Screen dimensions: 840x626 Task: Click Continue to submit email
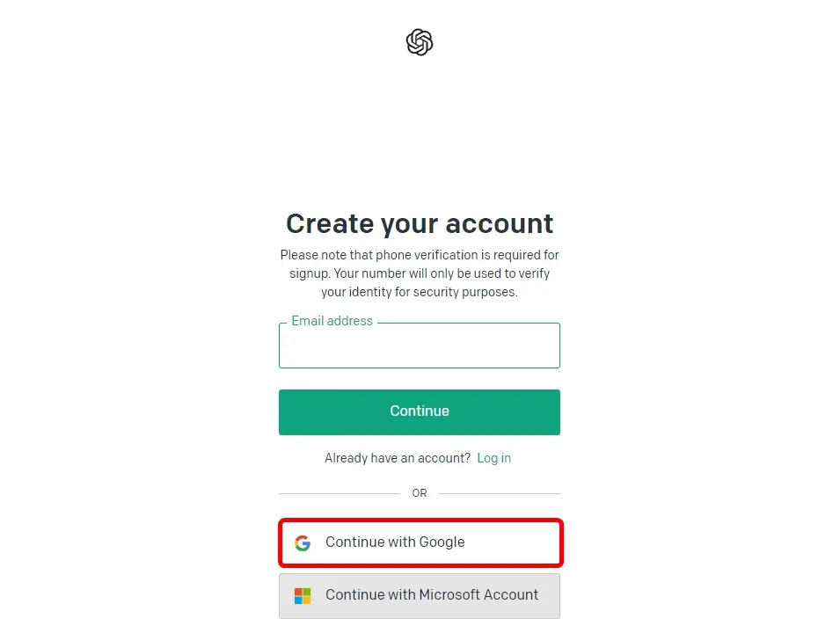pyautogui.click(x=420, y=411)
